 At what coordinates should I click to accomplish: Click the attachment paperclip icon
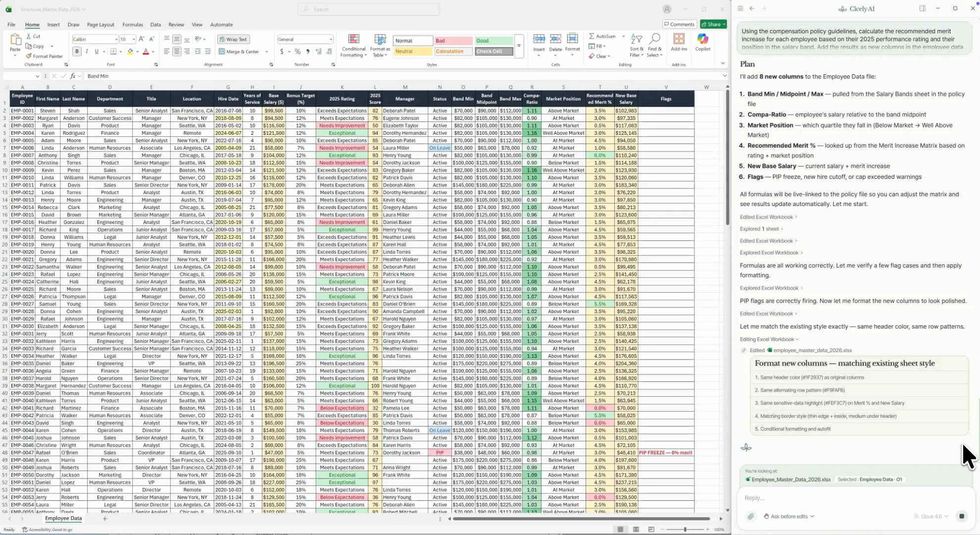[751, 516]
